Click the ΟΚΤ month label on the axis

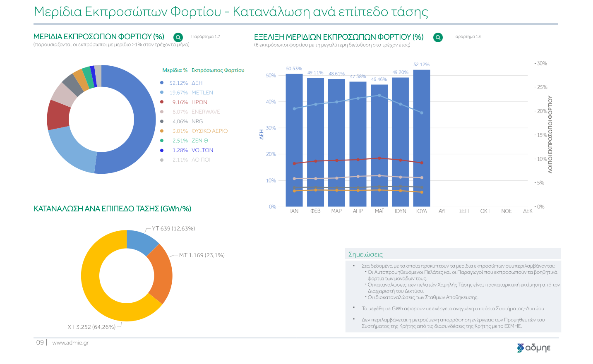(x=485, y=211)
